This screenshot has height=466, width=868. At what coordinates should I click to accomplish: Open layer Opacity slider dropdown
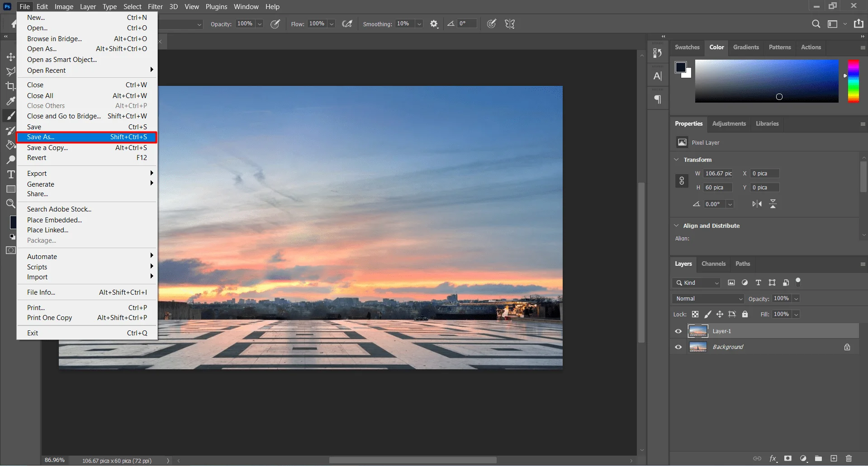click(x=796, y=299)
